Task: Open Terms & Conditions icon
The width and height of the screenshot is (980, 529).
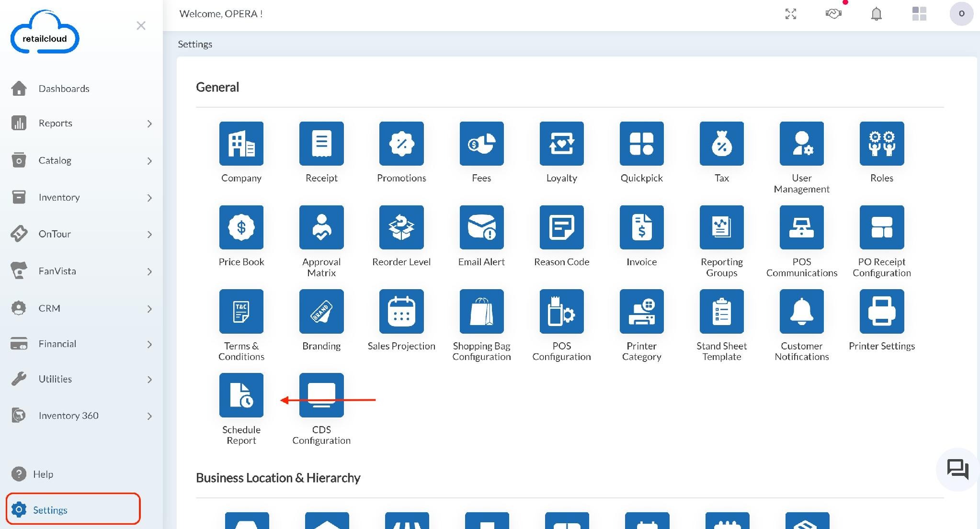Action: 241,311
